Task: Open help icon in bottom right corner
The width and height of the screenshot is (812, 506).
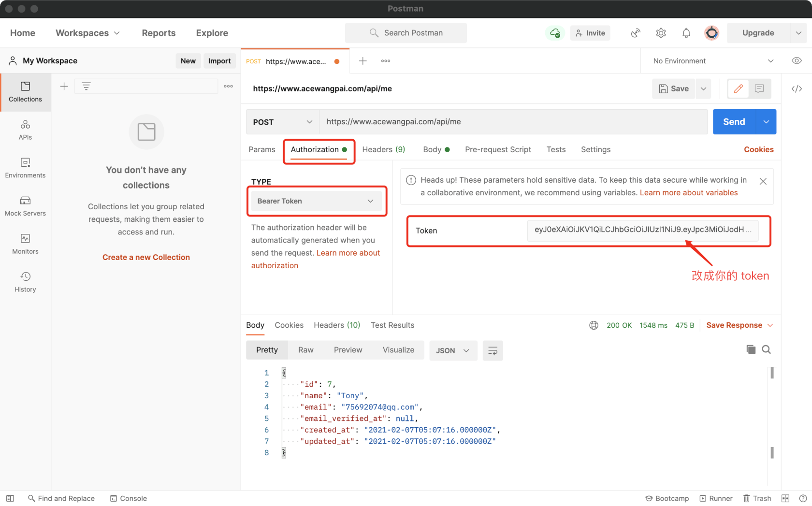Action: [803, 498]
